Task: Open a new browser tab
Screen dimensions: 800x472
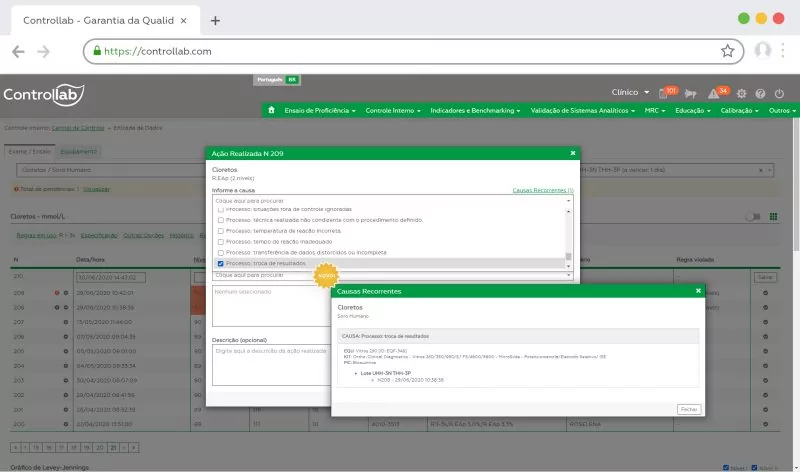Action: coord(215,20)
